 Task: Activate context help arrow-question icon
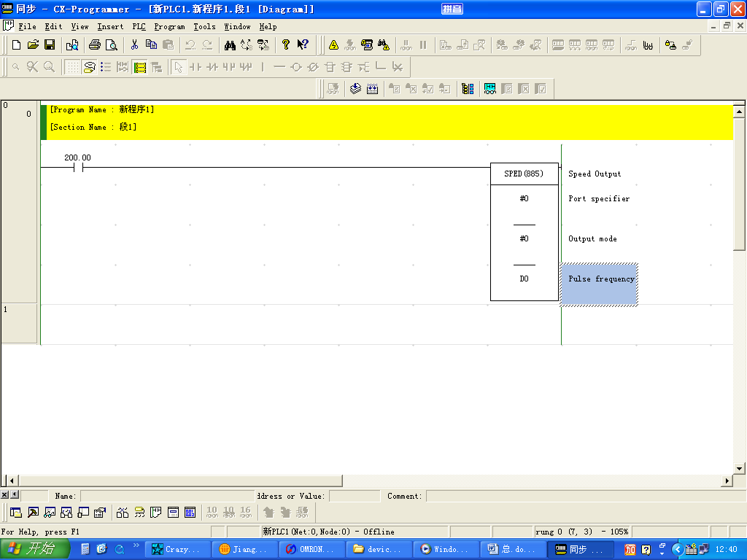303,44
